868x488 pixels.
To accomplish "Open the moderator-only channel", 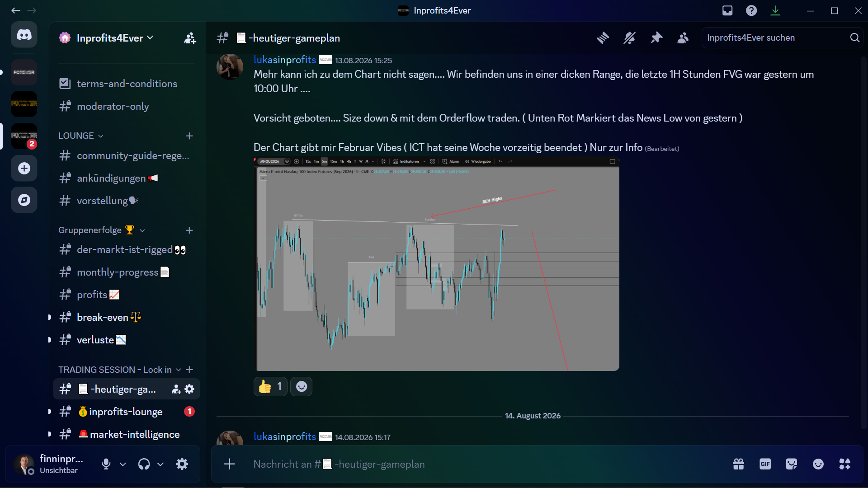I will click(126, 106).
